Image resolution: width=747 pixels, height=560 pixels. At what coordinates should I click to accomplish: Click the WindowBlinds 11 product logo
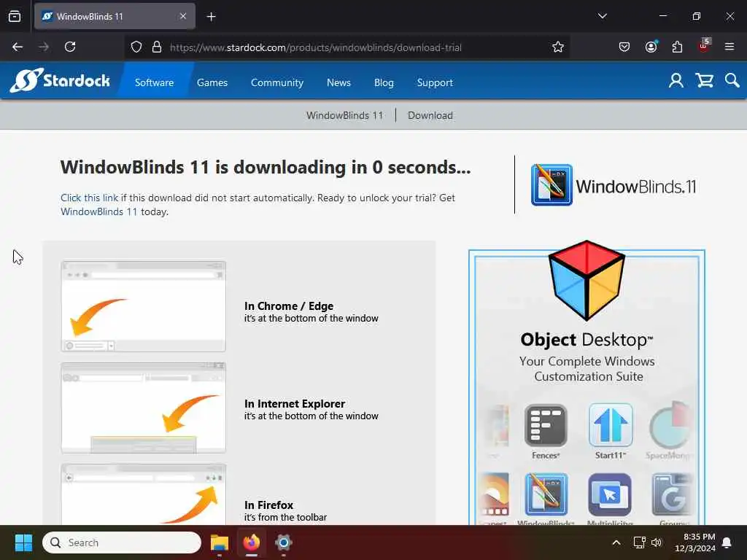(x=614, y=184)
